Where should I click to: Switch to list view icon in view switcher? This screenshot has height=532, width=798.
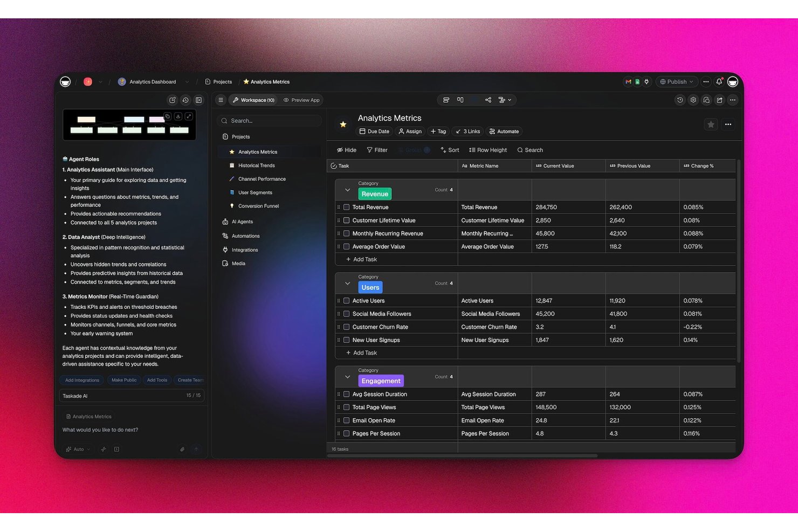click(x=446, y=100)
